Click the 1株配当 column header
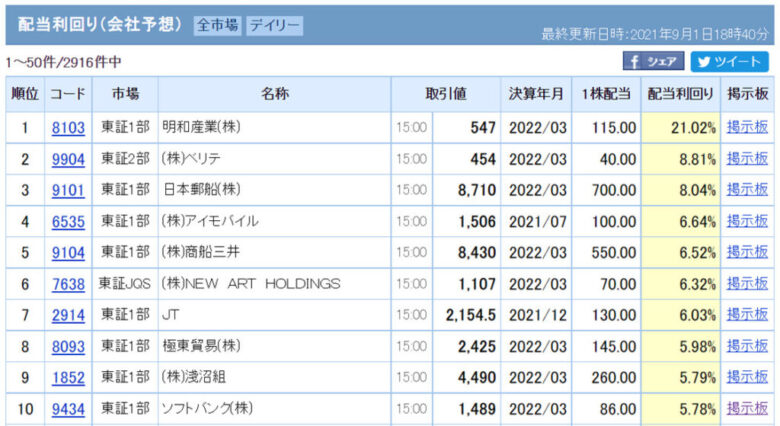Image resolution: width=780 pixels, height=426 pixels. 606,94
